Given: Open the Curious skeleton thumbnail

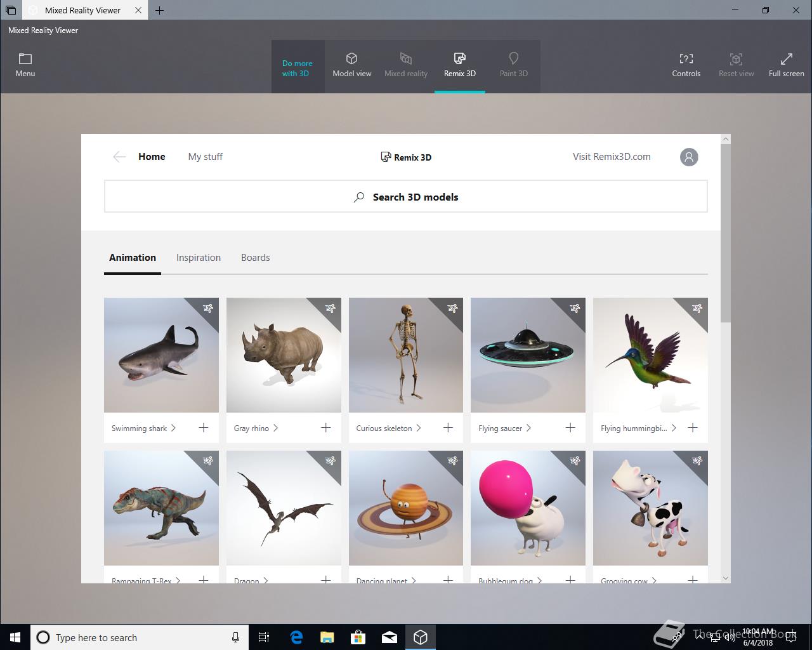Looking at the screenshot, I should coord(406,355).
